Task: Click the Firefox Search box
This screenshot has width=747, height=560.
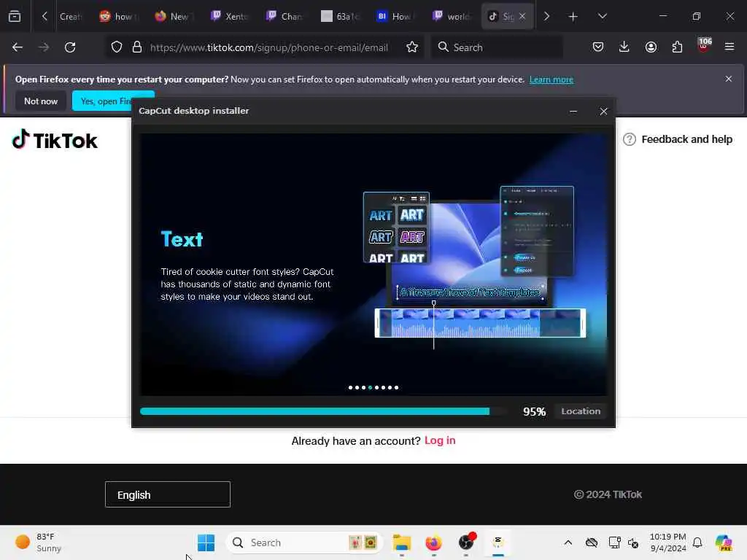Action: coord(497,47)
